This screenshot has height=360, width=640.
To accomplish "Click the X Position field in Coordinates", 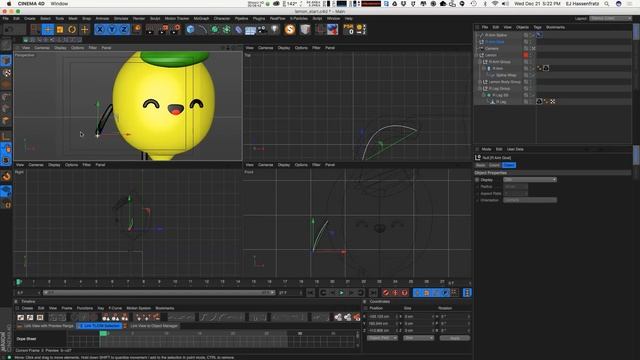I will [x=381, y=316].
